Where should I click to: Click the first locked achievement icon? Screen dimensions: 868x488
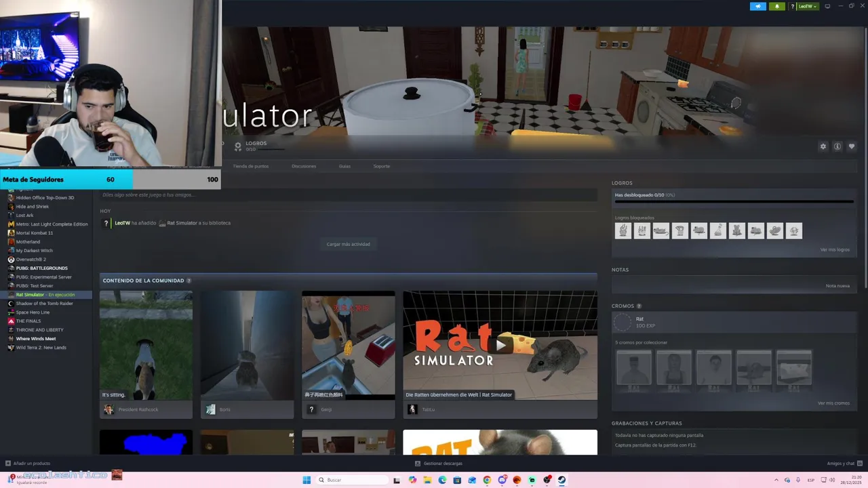pyautogui.click(x=623, y=230)
